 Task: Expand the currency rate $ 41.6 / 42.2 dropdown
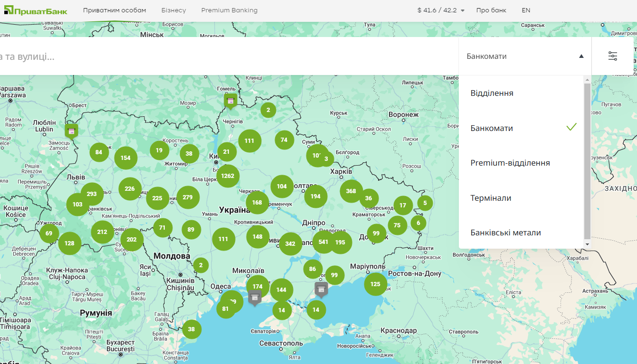(440, 10)
